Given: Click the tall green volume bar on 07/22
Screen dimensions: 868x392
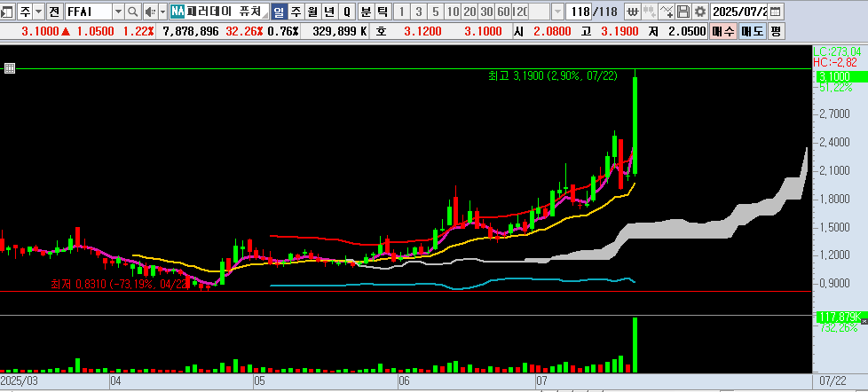Looking at the screenshot, I should (635, 345).
